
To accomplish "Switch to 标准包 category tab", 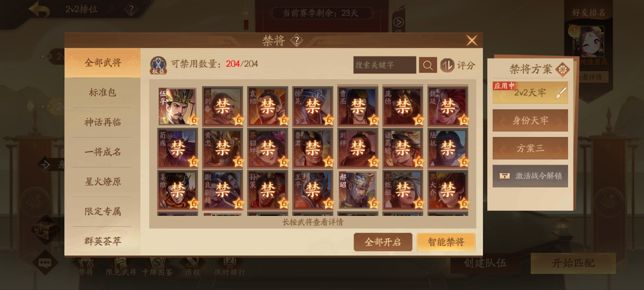I will tap(103, 93).
